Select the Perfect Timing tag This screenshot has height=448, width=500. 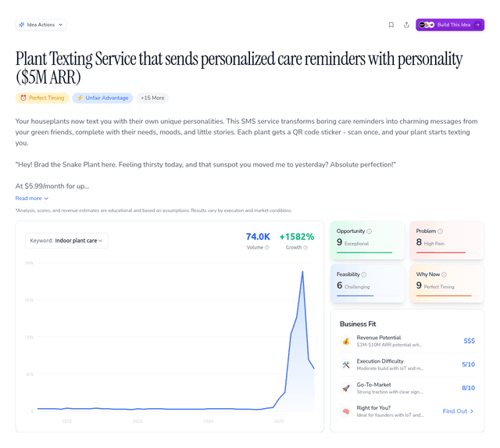click(42, 99)
